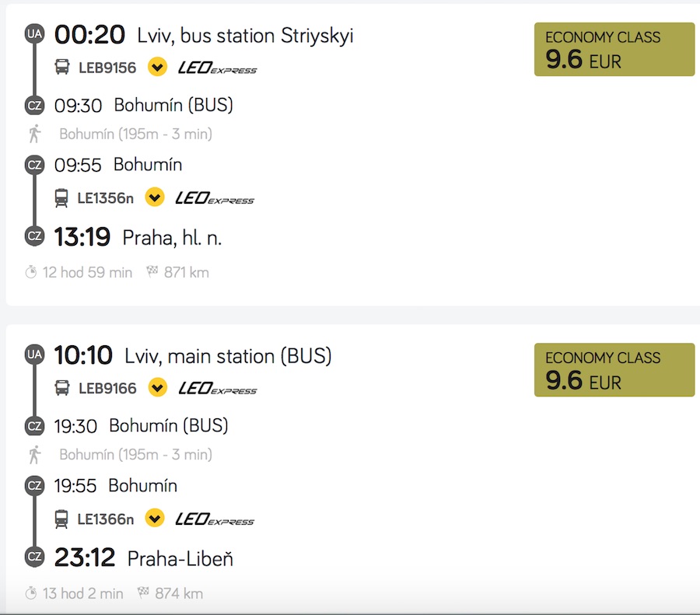Screen dimensions: 700x615
Task: Click the UA country marker at 10:10 departure
Action: [x=34, y=355]
